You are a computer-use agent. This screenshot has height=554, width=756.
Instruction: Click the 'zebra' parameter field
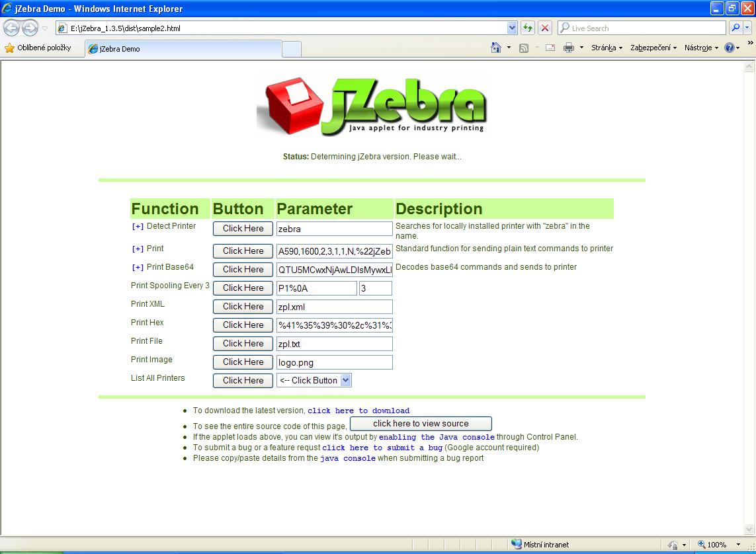335,229
